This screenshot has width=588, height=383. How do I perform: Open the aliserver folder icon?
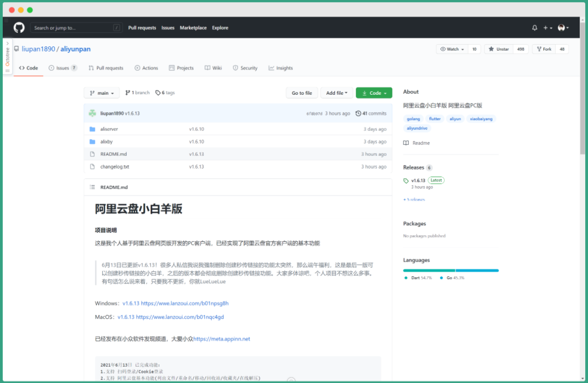[92, 129]
